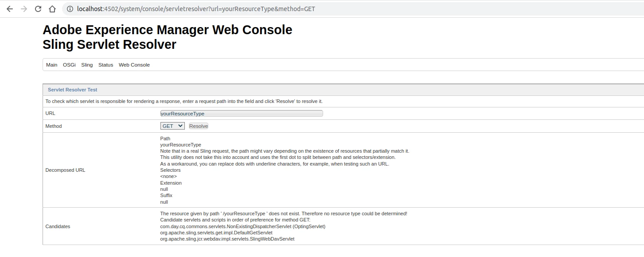Click the Candidates label
The image size is (644, 257).
(x=58, y=226)
